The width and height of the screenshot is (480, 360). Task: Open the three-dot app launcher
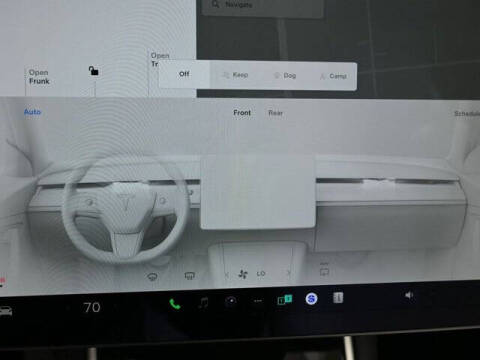coord(258,301)
